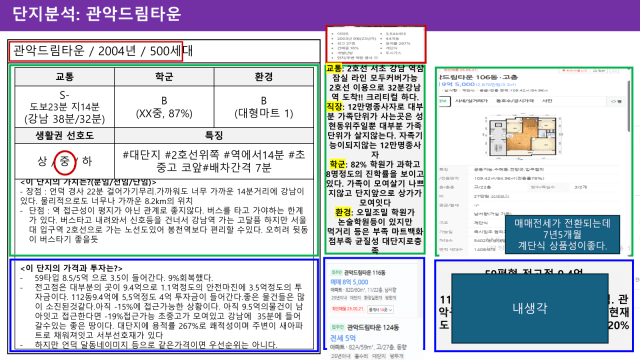Select the blue 내생각 box
The height and width of the screenshot is (360, 640).
pos(530,308)
